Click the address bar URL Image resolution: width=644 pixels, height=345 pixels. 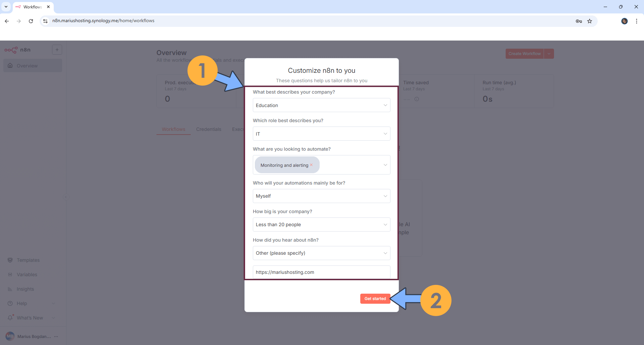click(103, 21)
